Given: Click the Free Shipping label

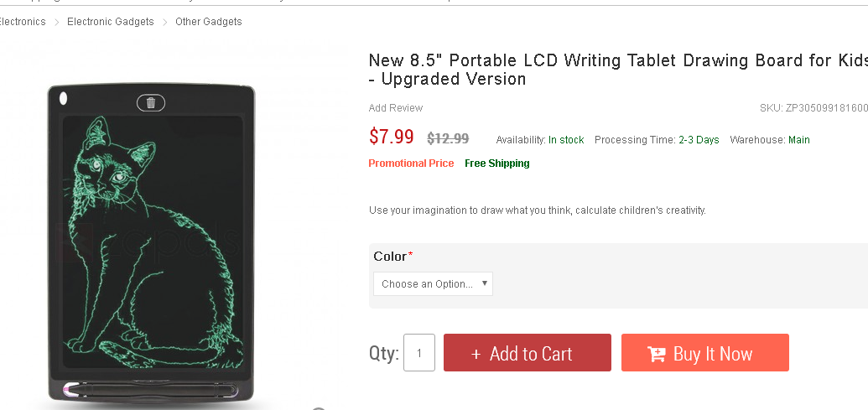Looking at the screenshot, I should [x=497, y=163].
